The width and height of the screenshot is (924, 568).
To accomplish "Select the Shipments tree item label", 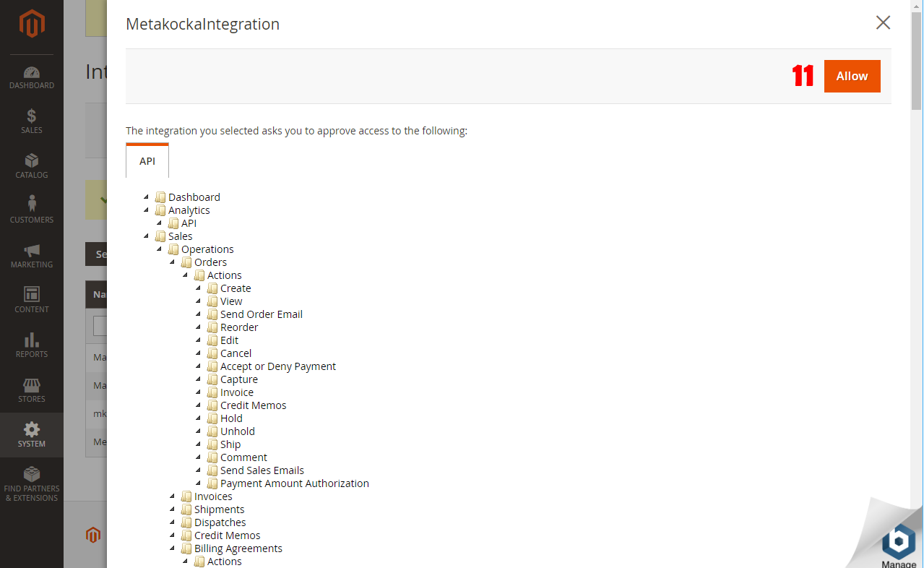I will tap(219, 509).
